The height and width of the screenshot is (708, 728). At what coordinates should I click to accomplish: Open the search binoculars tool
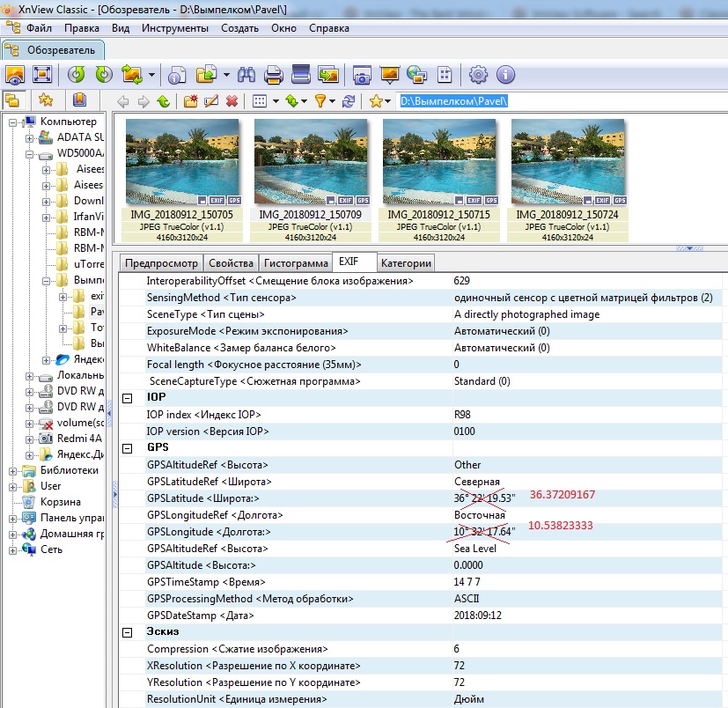[x=247, y=74]
